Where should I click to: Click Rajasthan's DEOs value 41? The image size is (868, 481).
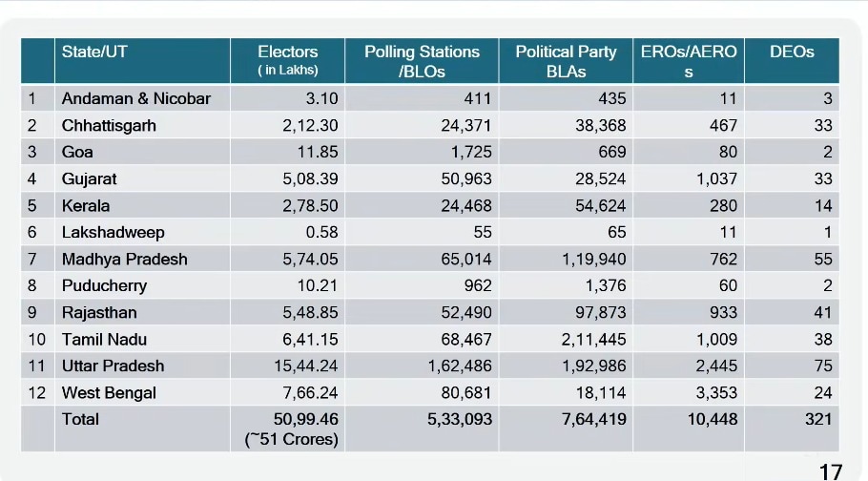click(823, 312)
